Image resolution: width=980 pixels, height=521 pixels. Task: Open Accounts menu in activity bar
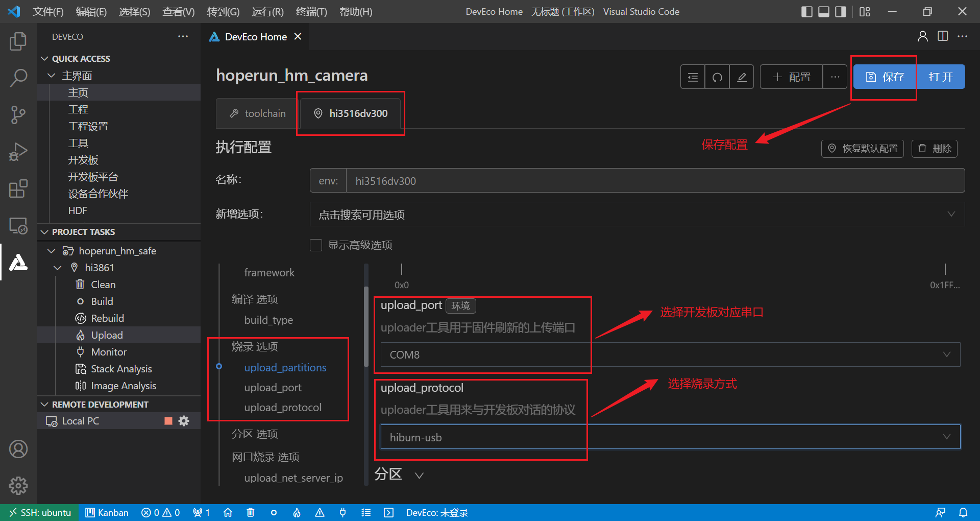tap(18, 449)
